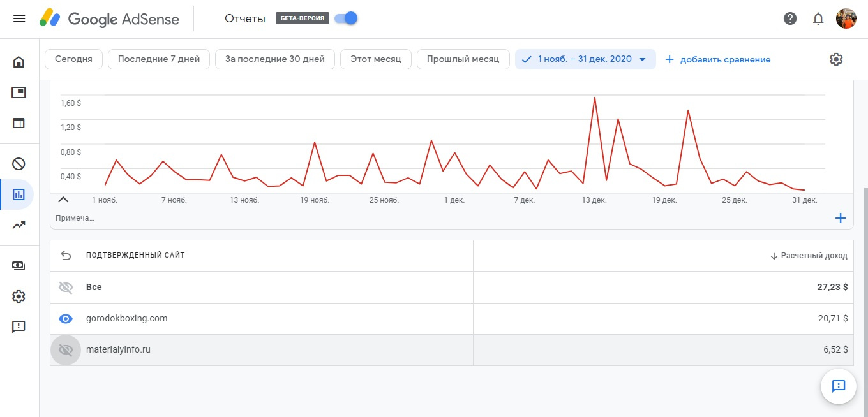Open Blocking controls sidebar icon

click(19, 164)
